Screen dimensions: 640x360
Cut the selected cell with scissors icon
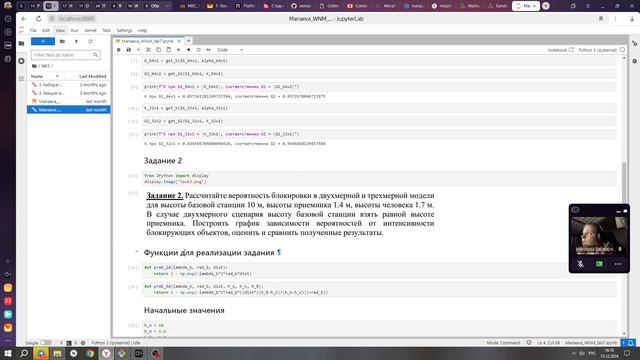point(149,50)
